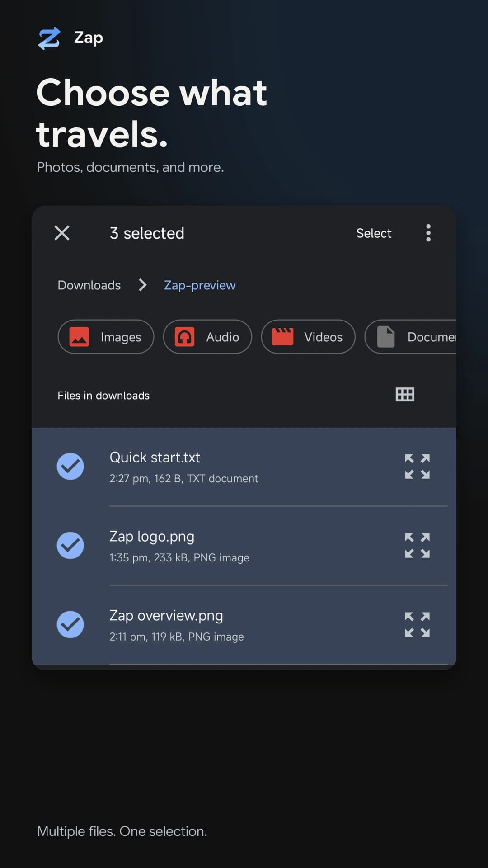Click '2:11 pm, 119 kB, PNG image' details

[x=177, y=637]
